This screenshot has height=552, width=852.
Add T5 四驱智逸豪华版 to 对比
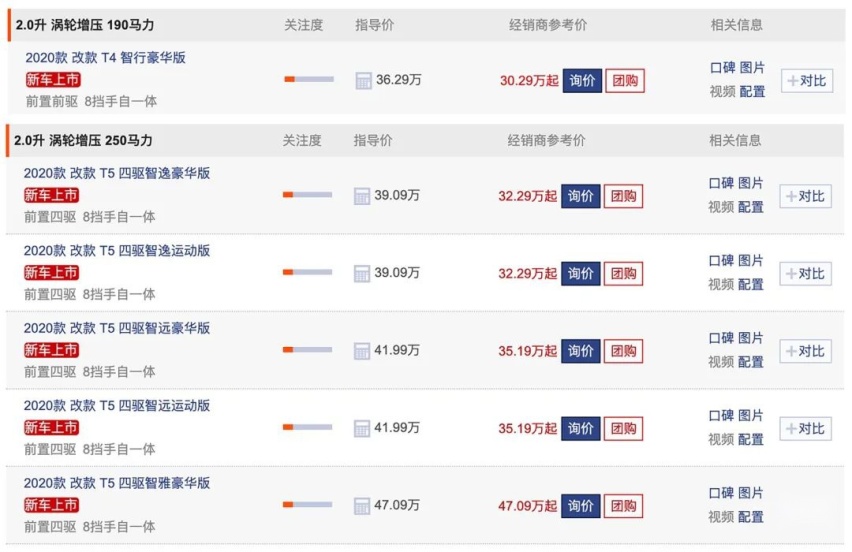(x=805, y=196)
